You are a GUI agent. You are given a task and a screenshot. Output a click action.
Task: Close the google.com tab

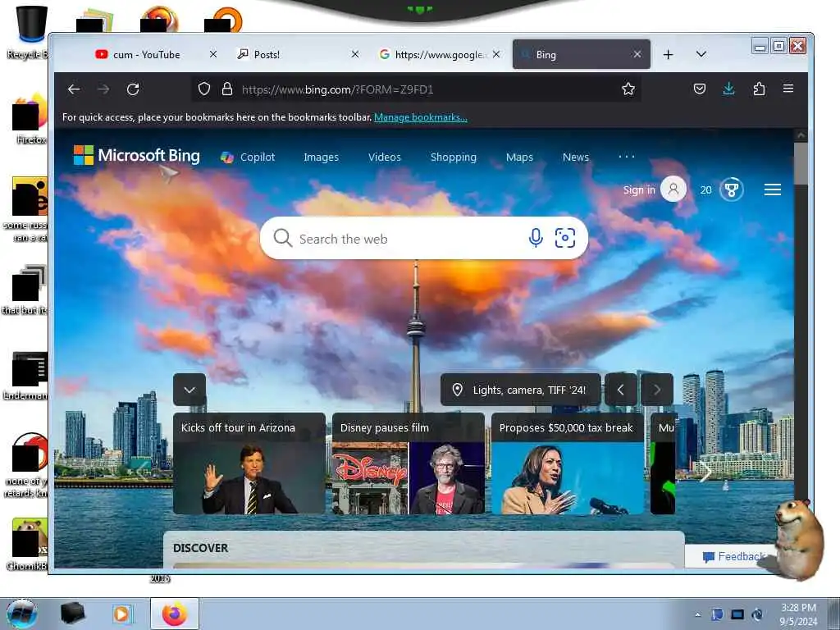[x=496, y=54]
